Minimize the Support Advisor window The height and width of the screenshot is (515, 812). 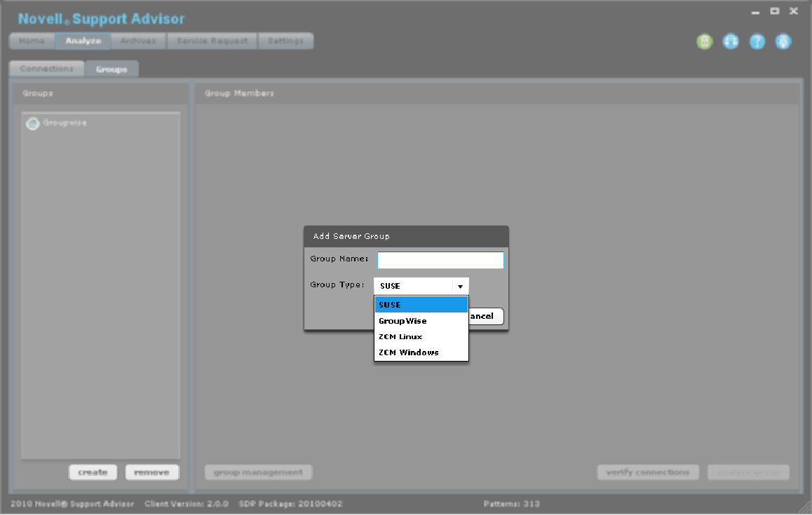(756, 11)
